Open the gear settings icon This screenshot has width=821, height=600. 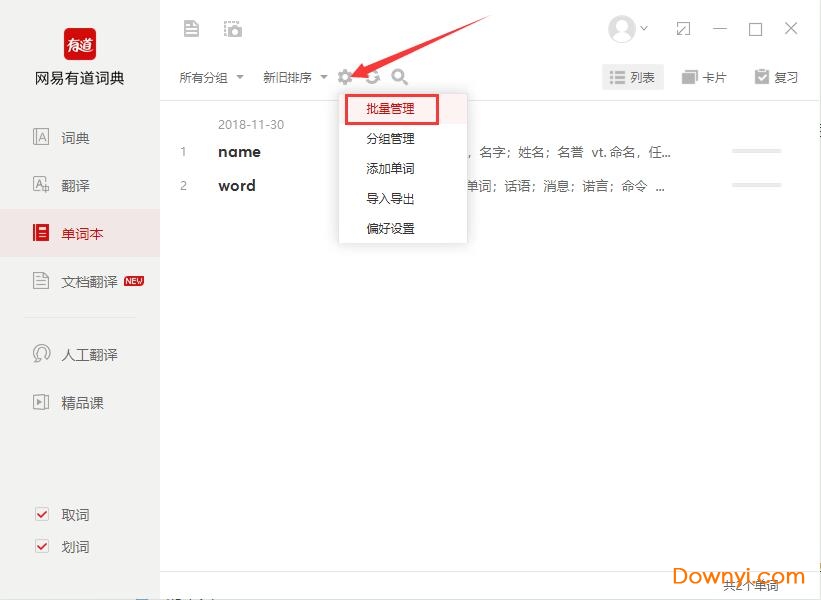tap(345, 77)
